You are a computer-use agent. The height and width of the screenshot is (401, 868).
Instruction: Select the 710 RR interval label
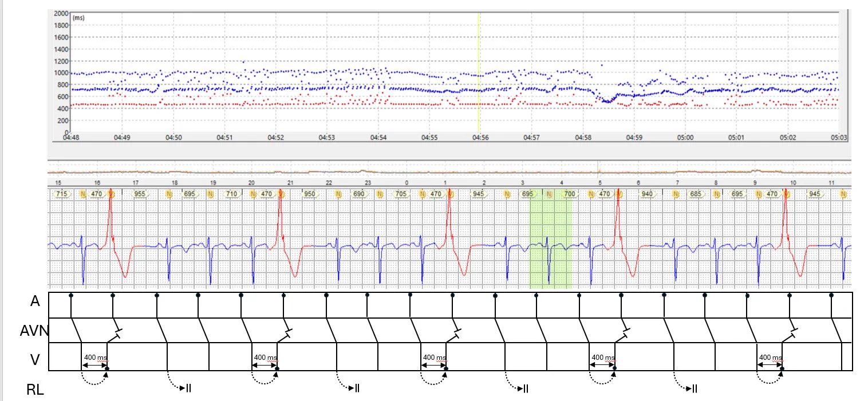point(231,194)
